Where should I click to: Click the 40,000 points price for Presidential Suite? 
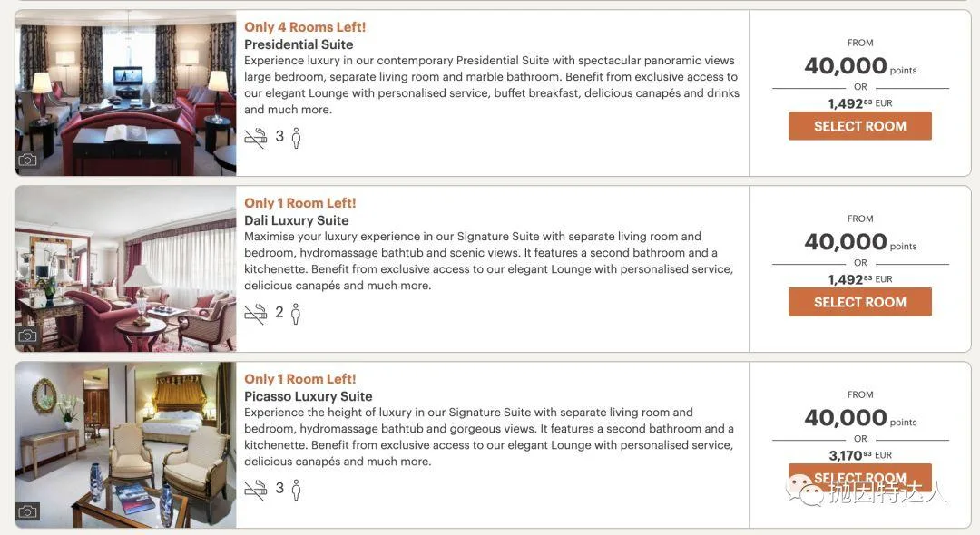(846, 66)
